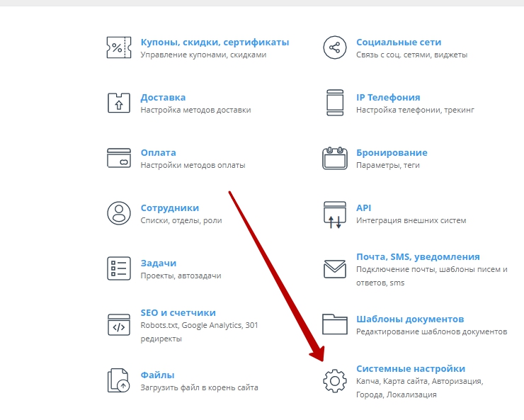The image size is (524, 420).
Task: Click the social networks share icon
Action: (334, 47)
